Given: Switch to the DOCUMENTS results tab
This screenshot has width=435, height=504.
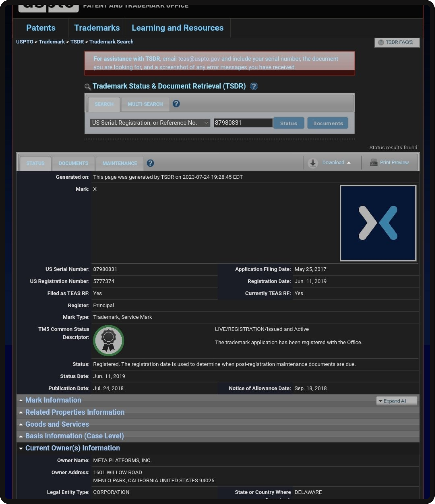Looking at the screenshot, I should pos(73,163).
